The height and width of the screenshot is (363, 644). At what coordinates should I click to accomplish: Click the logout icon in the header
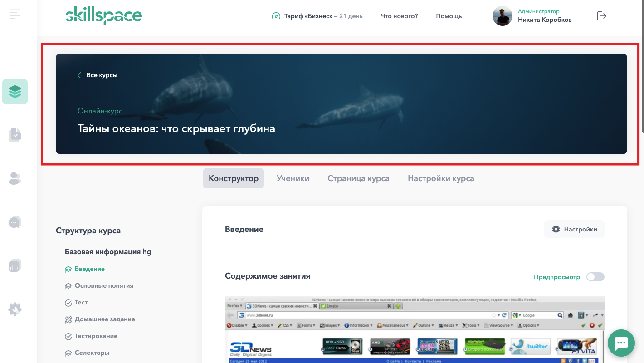point(601,16)
